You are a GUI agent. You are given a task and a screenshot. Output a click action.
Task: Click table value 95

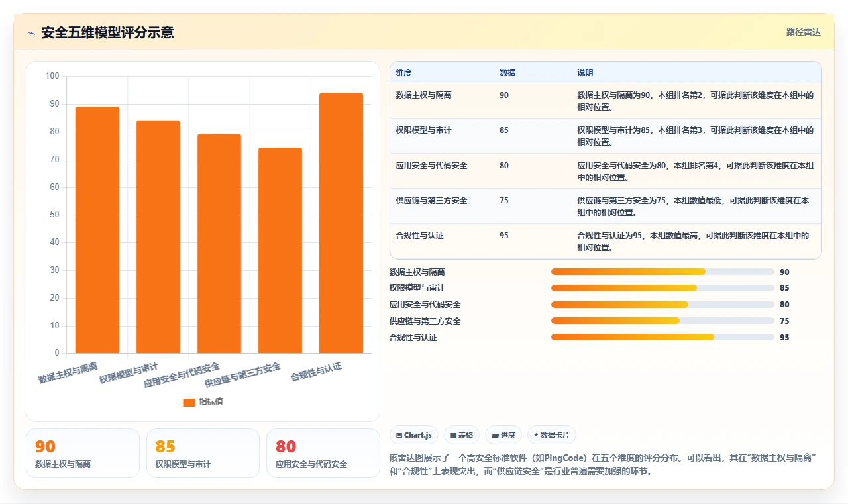point(504,236)
